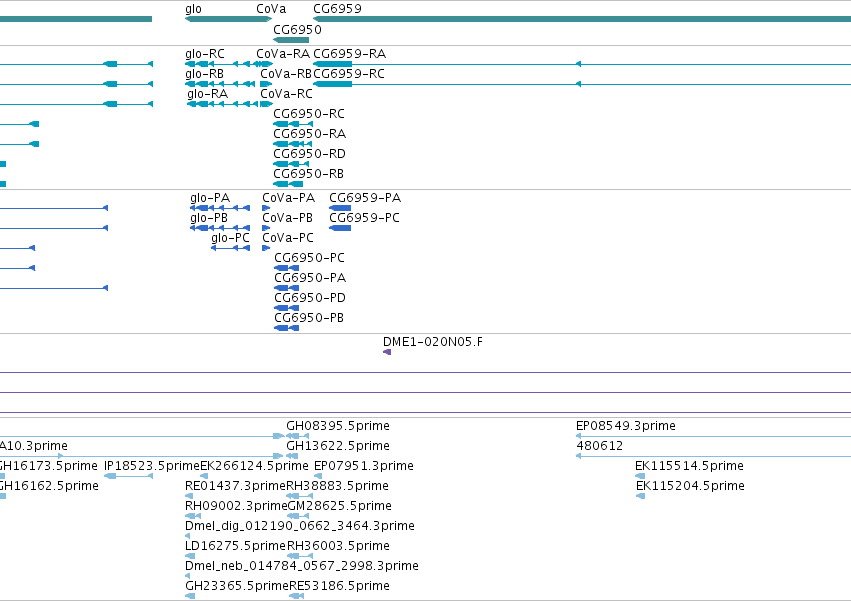The width and height of the screenshot is (851, 601).
Task: Click the CG6950-PD protein label
Action: [x=310, y=299]
